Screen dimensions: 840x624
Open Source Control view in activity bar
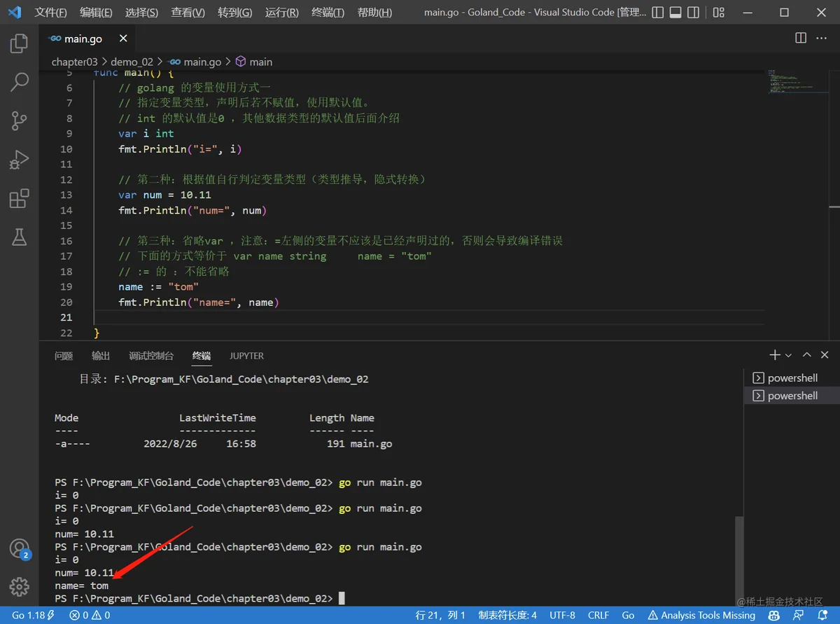[19, 120]
